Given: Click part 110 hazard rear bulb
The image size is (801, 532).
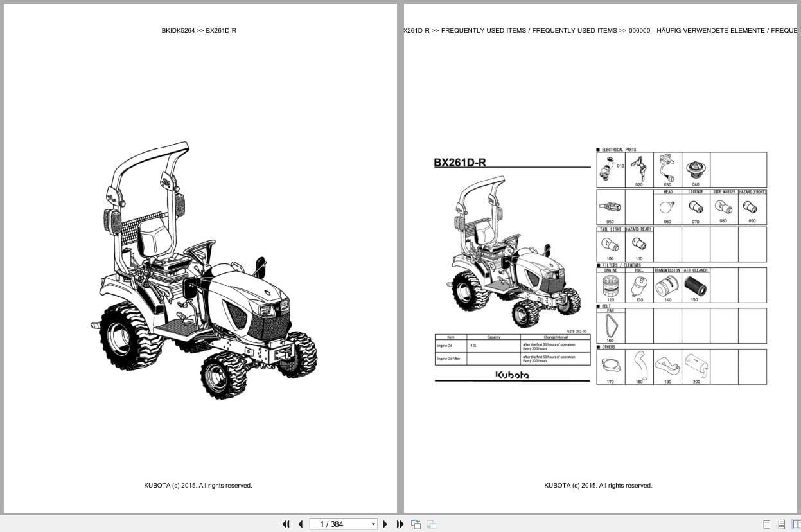Looking at the screenshot, I should tap(638, 245).
